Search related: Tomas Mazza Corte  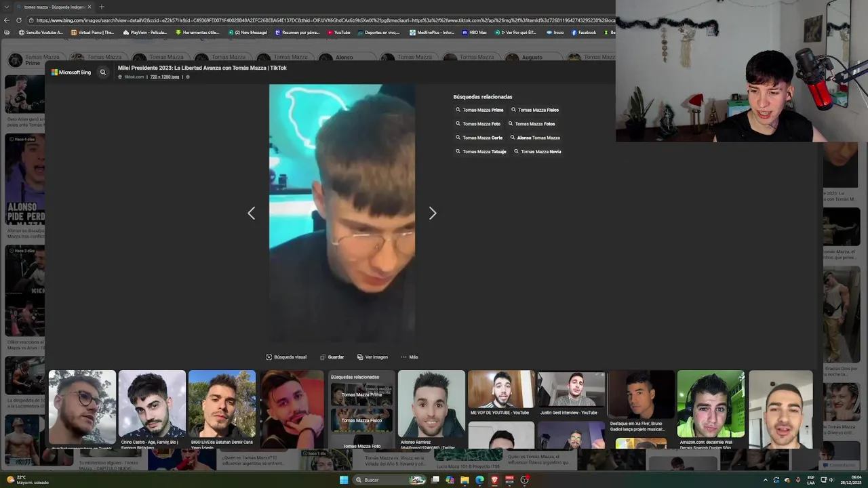click(479, 138)
